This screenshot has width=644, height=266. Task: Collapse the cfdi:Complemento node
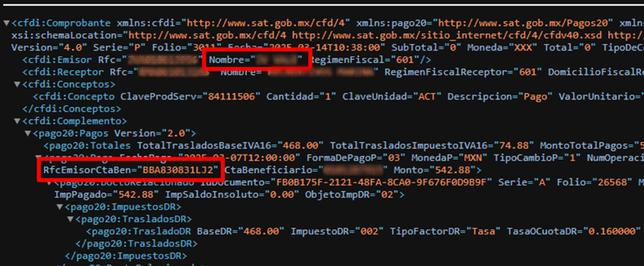(17, 121)
